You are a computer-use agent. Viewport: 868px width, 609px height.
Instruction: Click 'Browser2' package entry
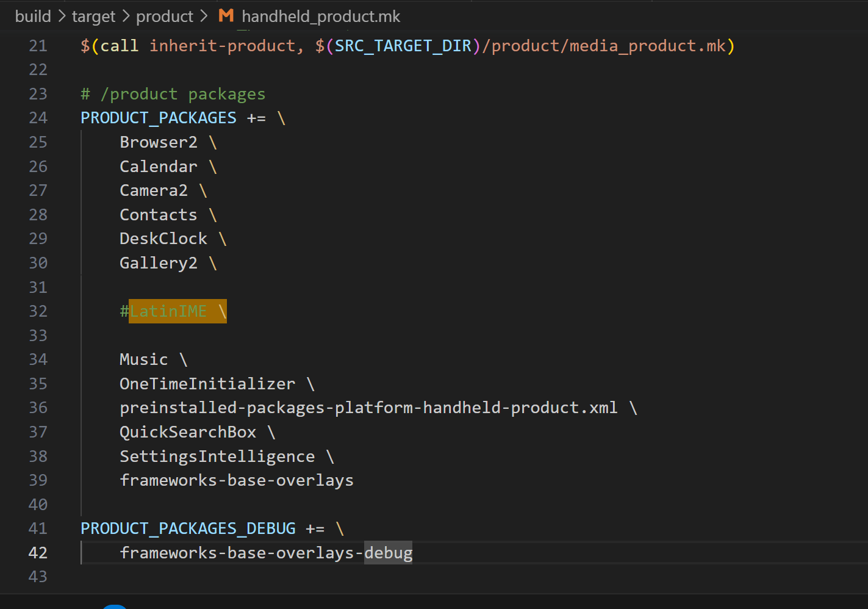tap(159, 142)
